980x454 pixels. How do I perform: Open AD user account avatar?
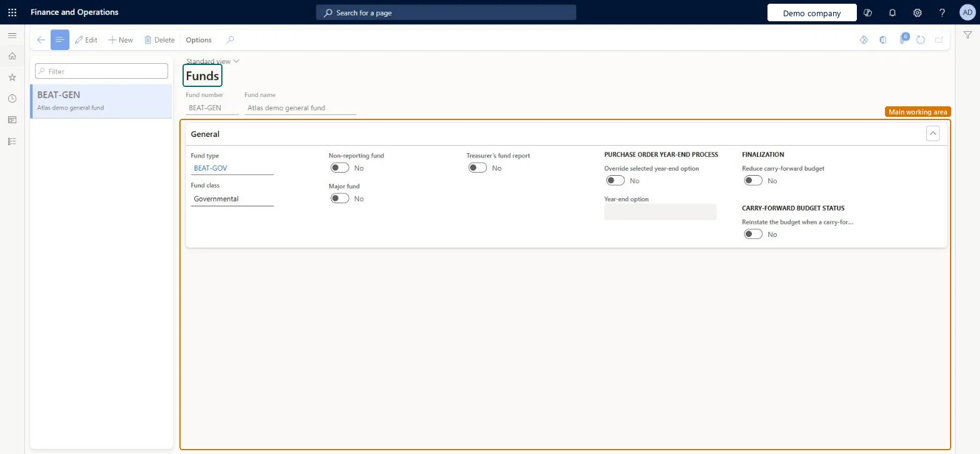[967, 12]
